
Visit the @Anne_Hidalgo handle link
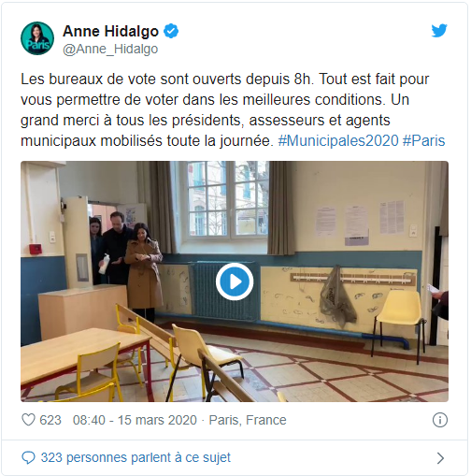point(110,50)
